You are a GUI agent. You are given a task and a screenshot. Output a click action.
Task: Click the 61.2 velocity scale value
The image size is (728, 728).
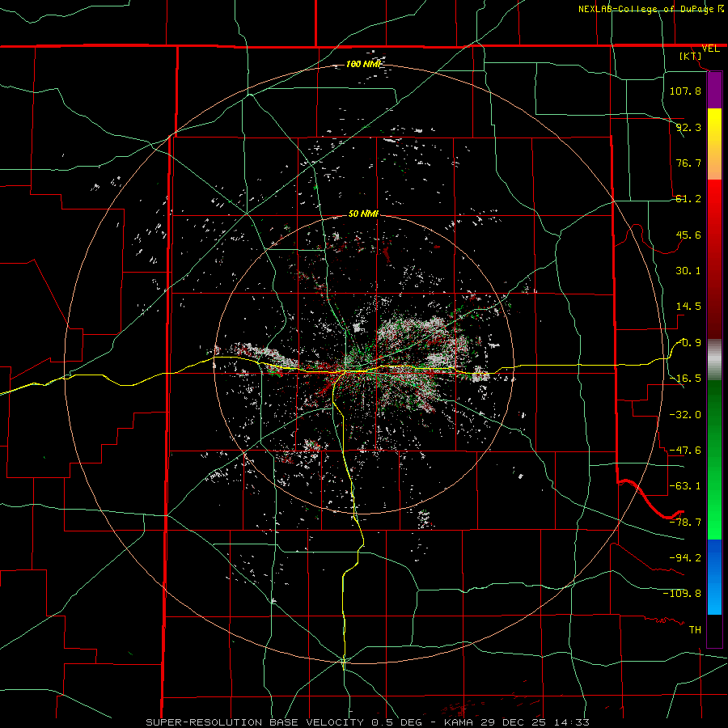coord(688,199)
